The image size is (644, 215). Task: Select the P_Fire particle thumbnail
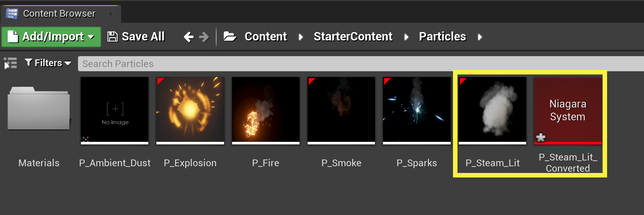click(x=265, y=110)
